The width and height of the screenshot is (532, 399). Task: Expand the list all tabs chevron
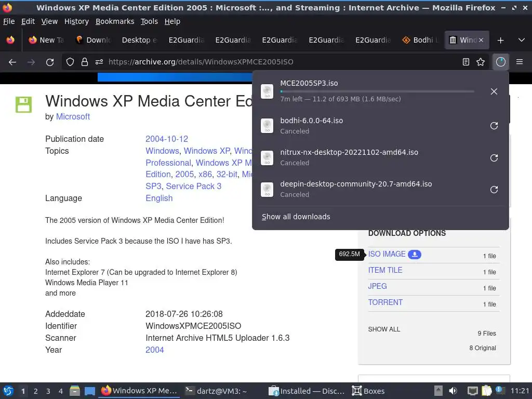click(x=522, y=41)
